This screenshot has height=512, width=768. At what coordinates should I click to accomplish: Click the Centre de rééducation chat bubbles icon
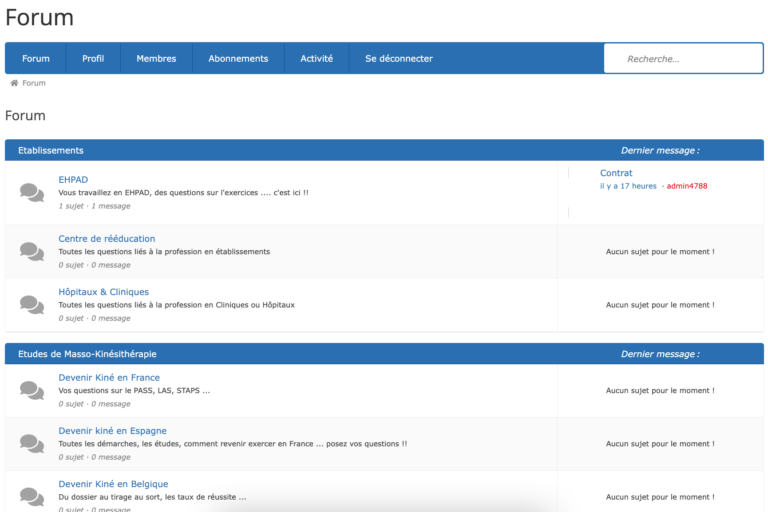32,251
